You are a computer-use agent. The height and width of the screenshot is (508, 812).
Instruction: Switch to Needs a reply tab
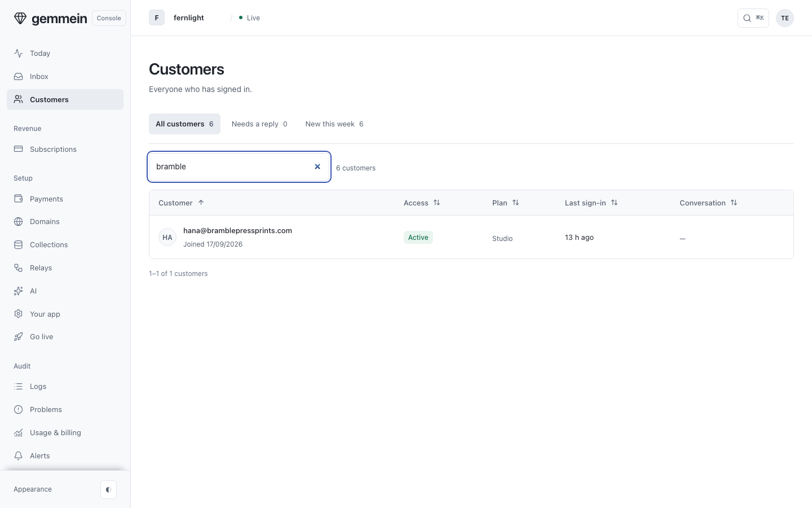259,124
